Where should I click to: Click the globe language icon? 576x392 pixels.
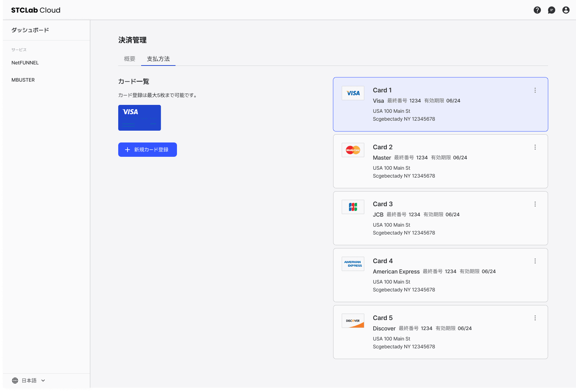(15, 381)
